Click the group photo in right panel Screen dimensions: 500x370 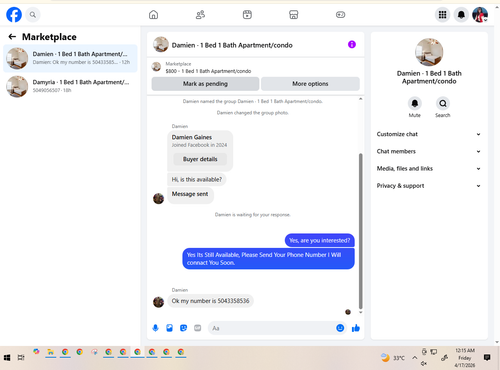tap(429, 52)
